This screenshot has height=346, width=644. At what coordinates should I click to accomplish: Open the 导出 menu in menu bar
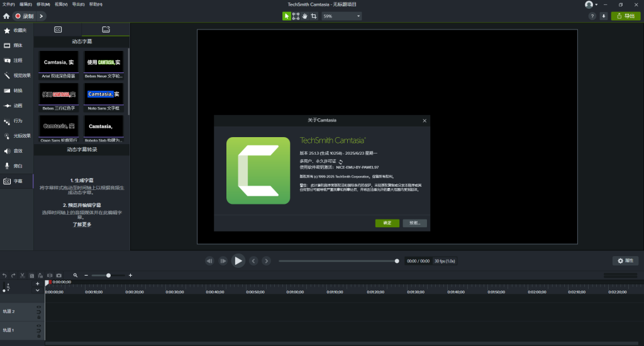point(78,4)
